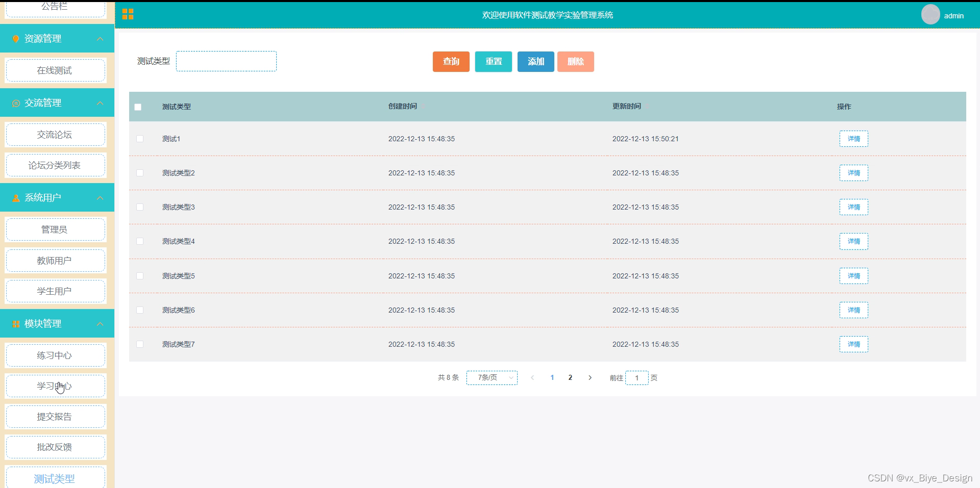
Task: Open 提交报告 in the sidebar
Action: click(x=55, y=417)
